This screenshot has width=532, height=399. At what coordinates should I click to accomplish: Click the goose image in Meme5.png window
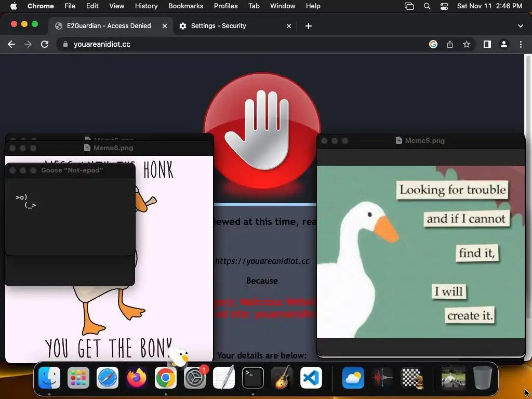pyautogui.click(x=421, y=252)
